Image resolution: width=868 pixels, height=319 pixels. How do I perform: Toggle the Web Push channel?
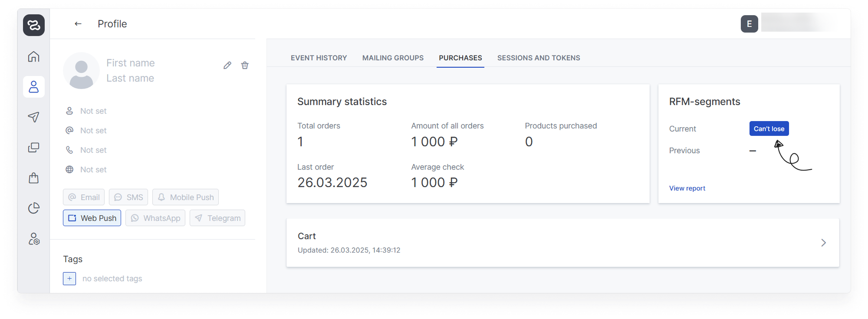tap(92, 218)
